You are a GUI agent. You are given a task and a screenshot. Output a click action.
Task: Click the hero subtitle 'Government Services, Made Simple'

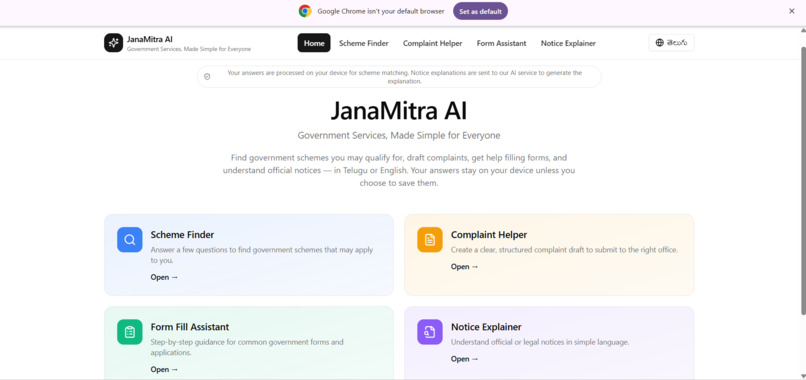point(398,136)
